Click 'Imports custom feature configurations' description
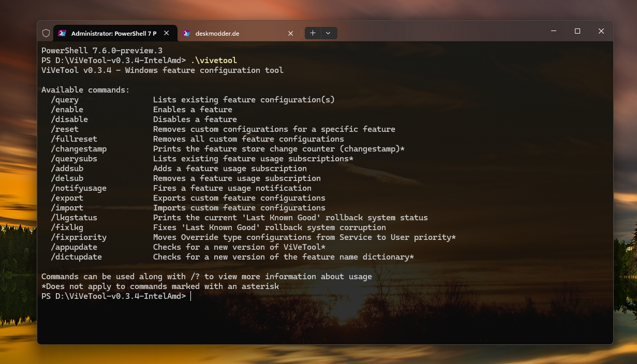Viewport: 637px width, 364px height. pos(239,208)
